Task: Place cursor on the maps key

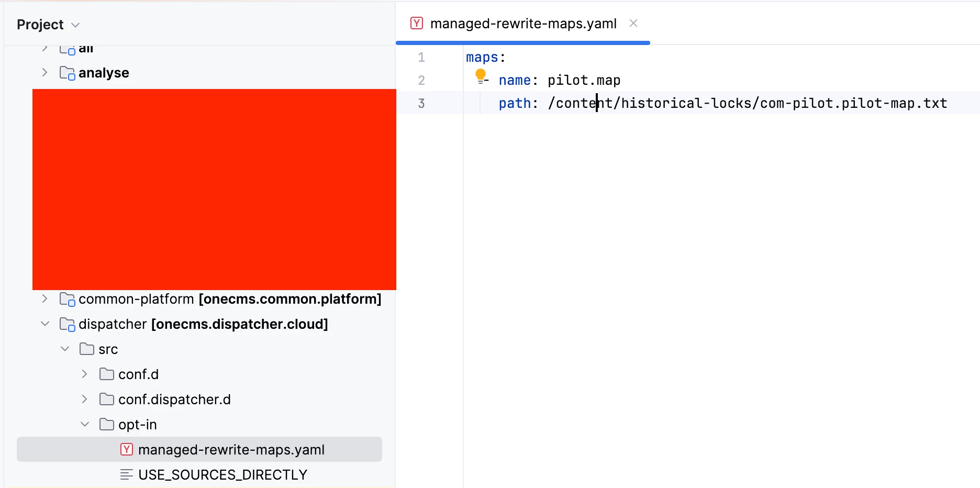Action: coord(482,57)
